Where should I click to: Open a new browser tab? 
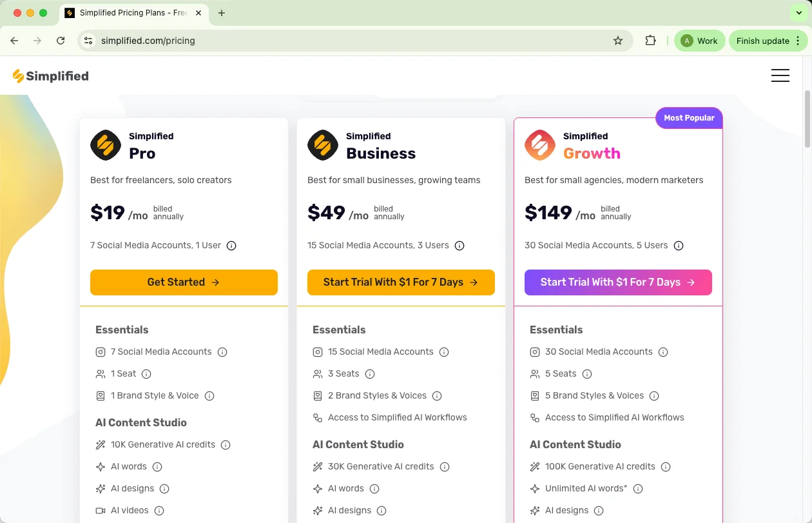pos(222,13)
